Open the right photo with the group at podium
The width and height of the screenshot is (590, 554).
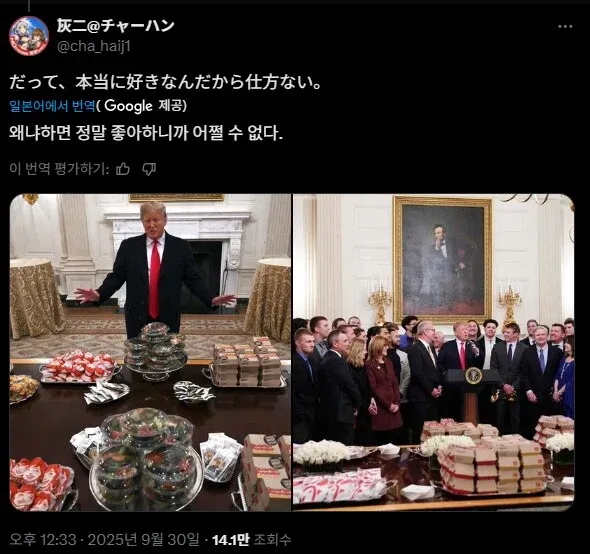click(434, 352)
